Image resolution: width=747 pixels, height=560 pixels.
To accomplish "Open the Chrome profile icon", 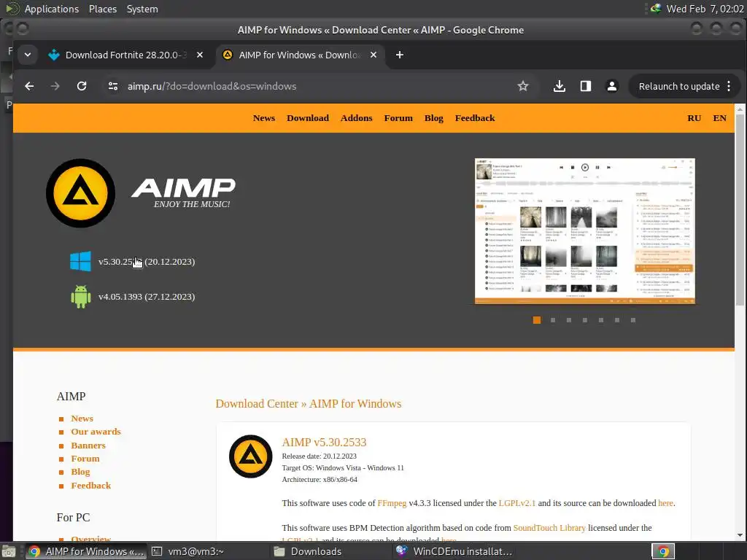I will (612, 86).
